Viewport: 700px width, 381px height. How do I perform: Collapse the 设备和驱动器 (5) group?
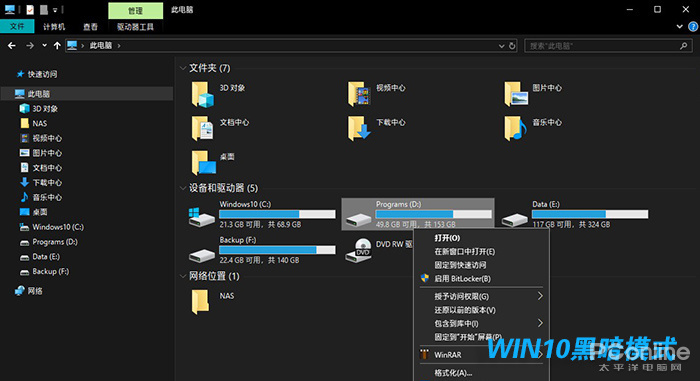(183, 188)
